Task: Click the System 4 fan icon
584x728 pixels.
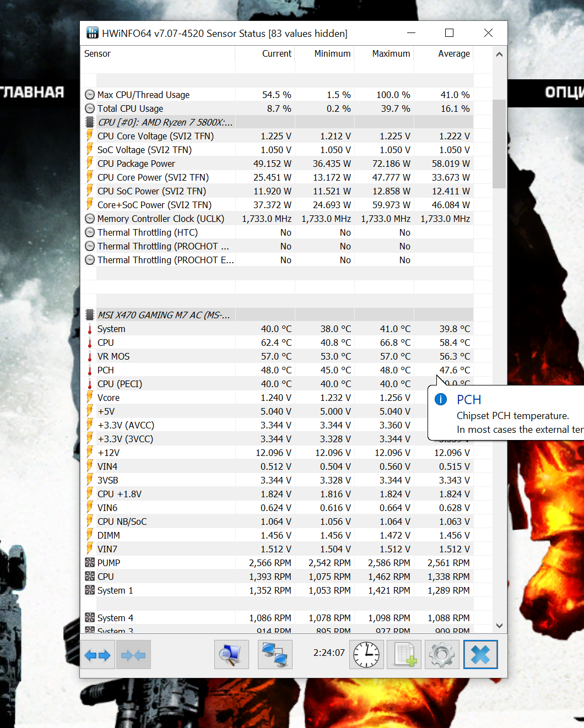Action: [90, 617]
